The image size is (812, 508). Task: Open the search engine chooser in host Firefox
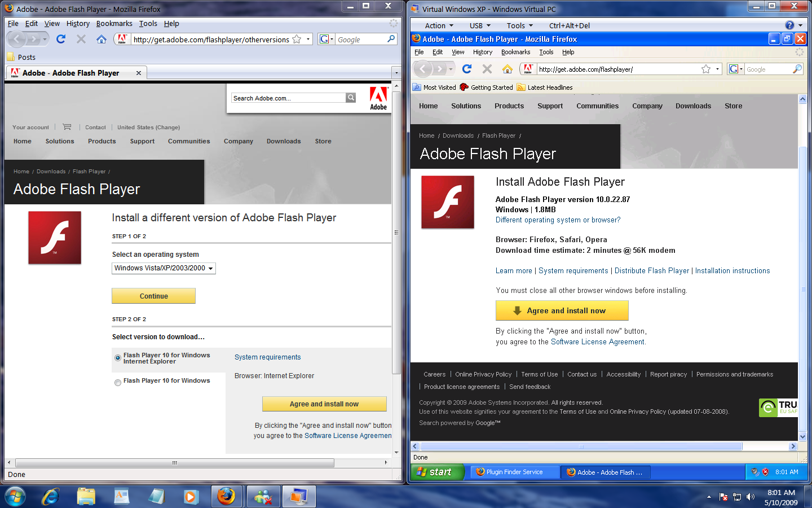pos(326,39)
